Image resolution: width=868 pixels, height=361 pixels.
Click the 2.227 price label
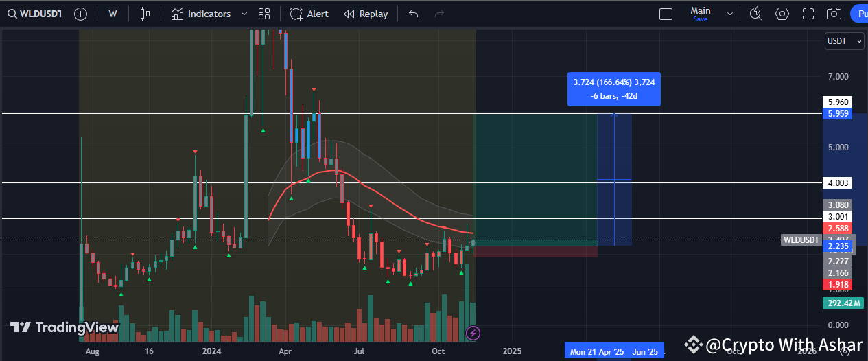point(836,261)
